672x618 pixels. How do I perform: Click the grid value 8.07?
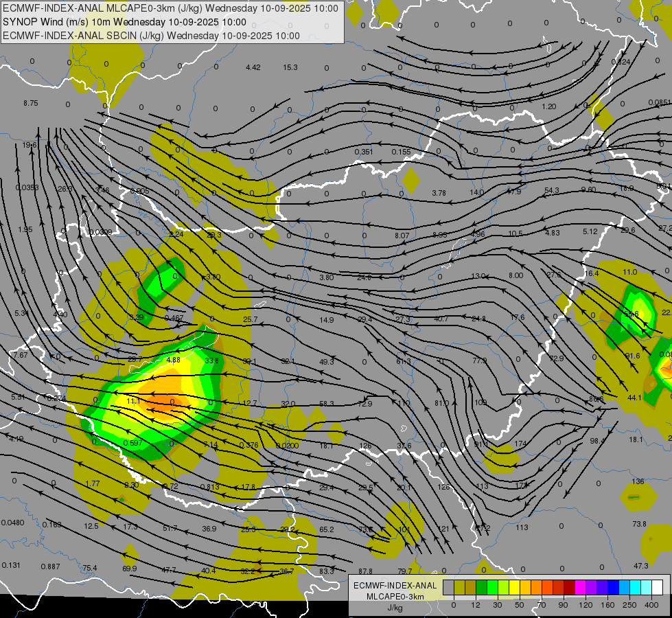(x=402, y=236)
